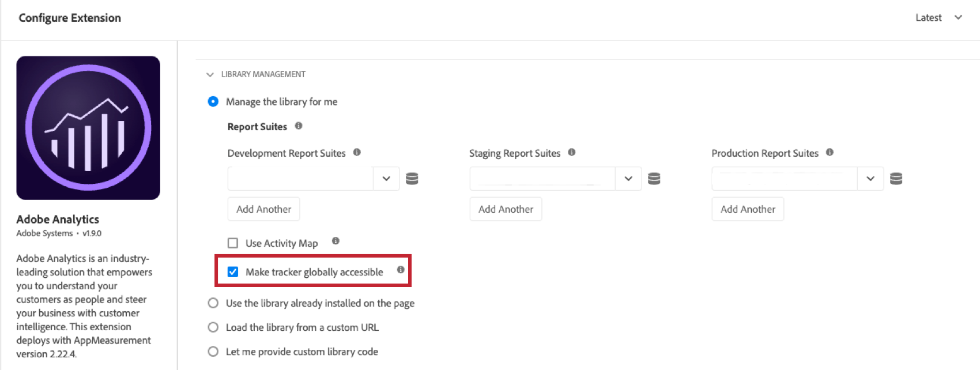
Task: Click the Adobe Systems v1.9.0 label
Action: click(x=59, y=233)
